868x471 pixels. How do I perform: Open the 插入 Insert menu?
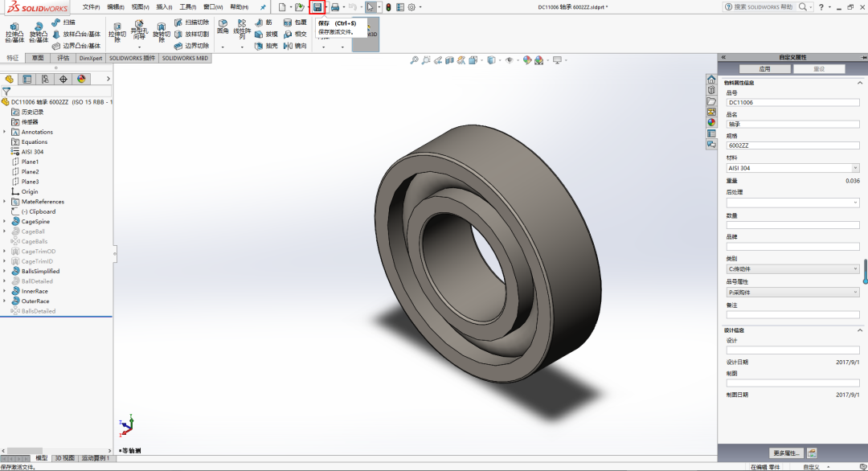tap(164, 7)
